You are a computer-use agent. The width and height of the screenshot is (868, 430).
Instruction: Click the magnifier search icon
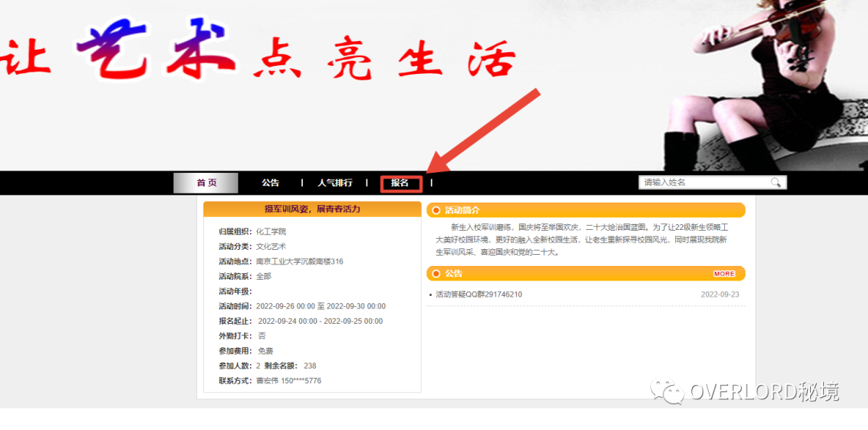(776, 182)
